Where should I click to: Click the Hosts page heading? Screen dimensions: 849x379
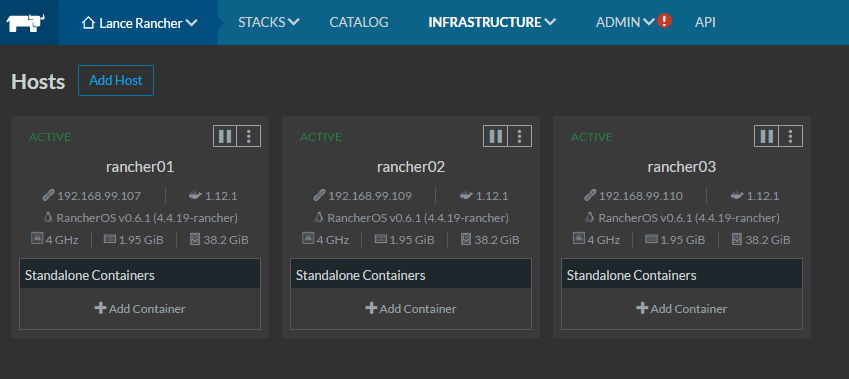(x=38, y=81)
